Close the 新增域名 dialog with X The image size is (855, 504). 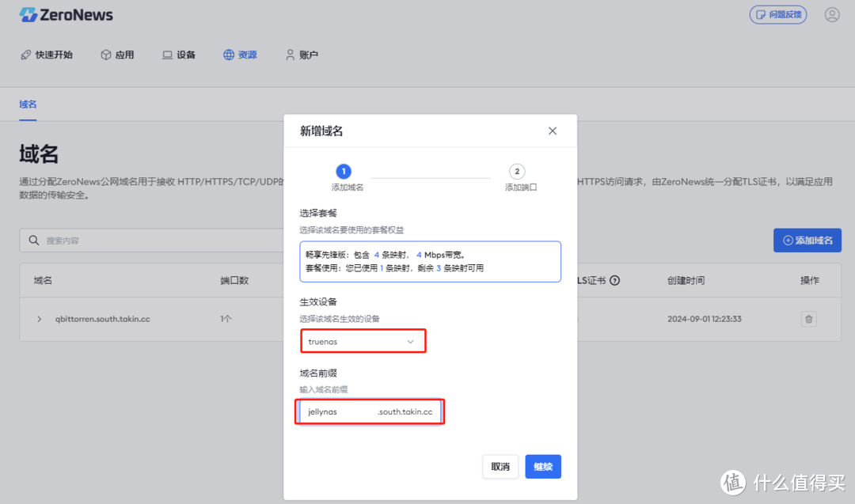(x=552, y=131)
